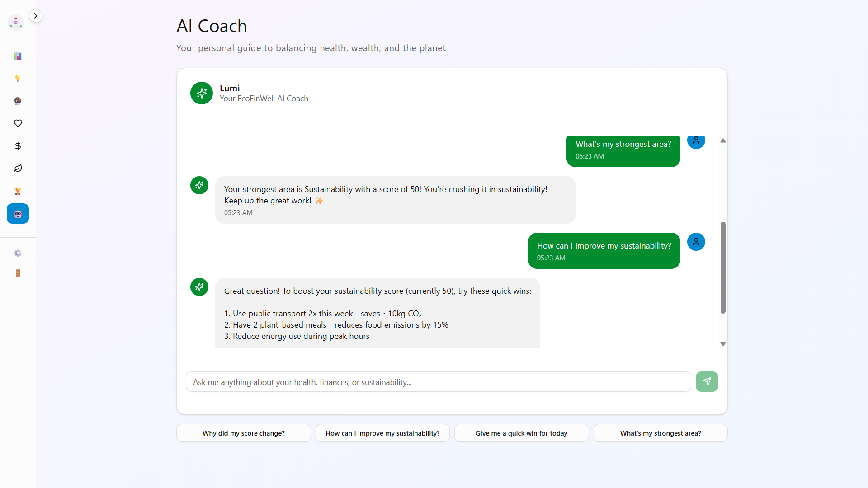The height and width of the screenshot is (488, 868).
Task: Open the trophy achievements icon
Action: (x=18, y=191)
